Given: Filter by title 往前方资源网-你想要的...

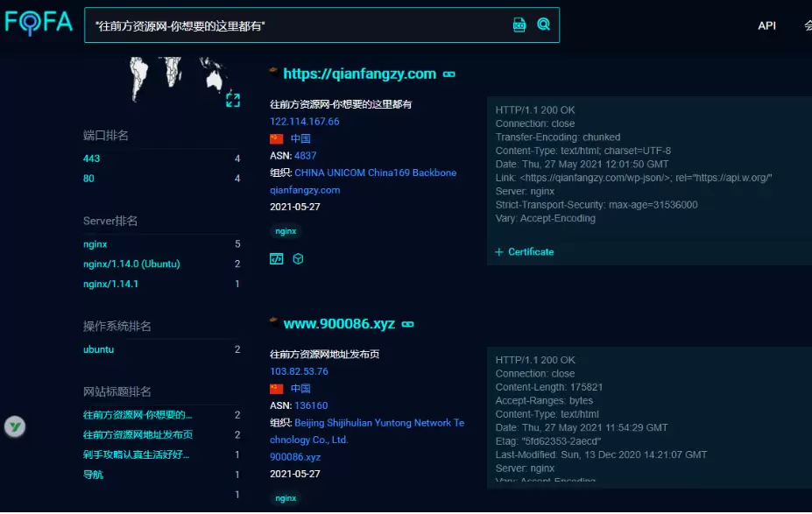Looking at the screenshot, I should 138,415.
